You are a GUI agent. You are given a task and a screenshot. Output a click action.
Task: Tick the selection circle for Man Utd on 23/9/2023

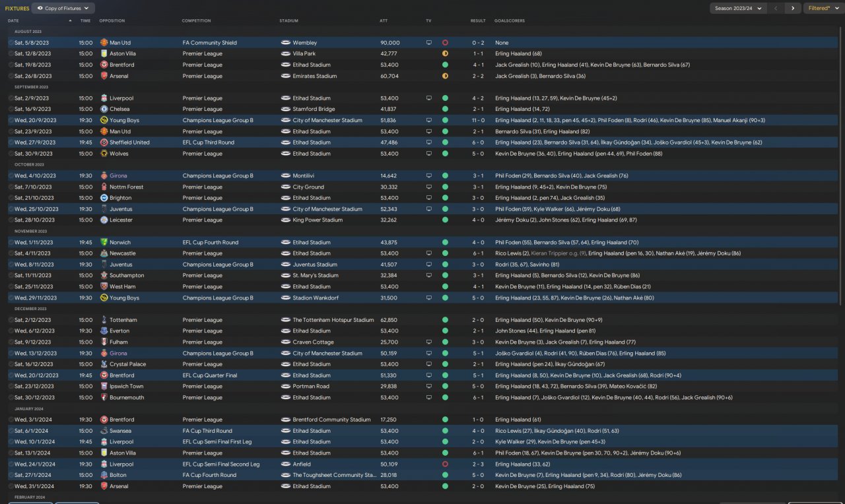coord(11,131)
